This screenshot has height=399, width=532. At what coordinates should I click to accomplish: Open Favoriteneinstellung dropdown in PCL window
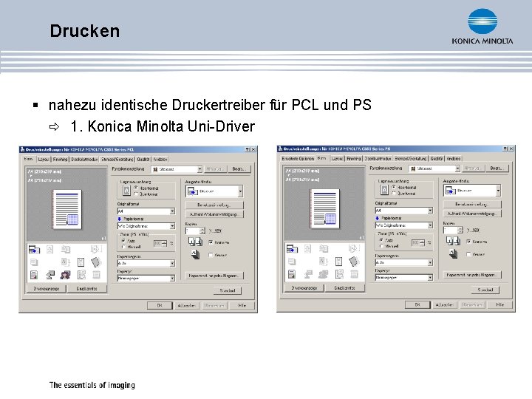coord(177,169)
